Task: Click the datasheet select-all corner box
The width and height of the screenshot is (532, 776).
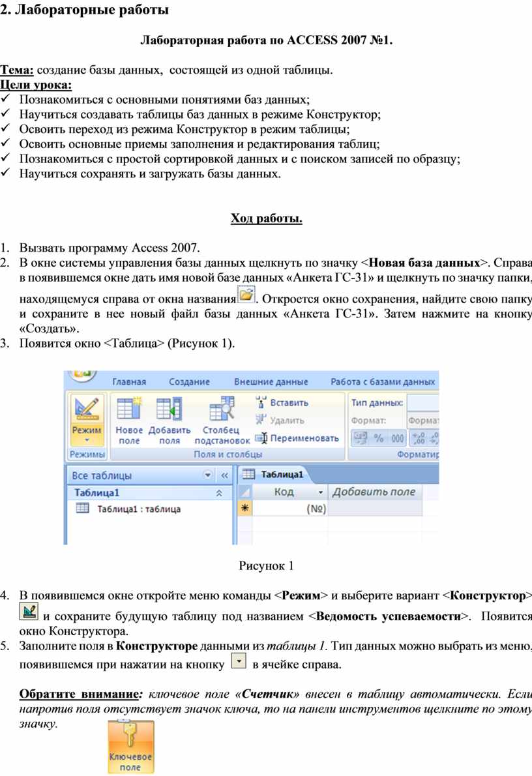Action: click(244, 492)
